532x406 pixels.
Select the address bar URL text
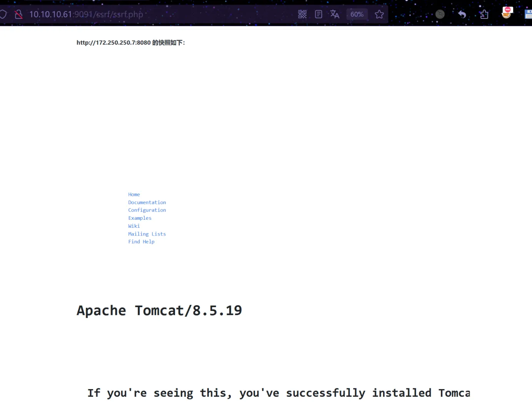click(x=86, y=15)
